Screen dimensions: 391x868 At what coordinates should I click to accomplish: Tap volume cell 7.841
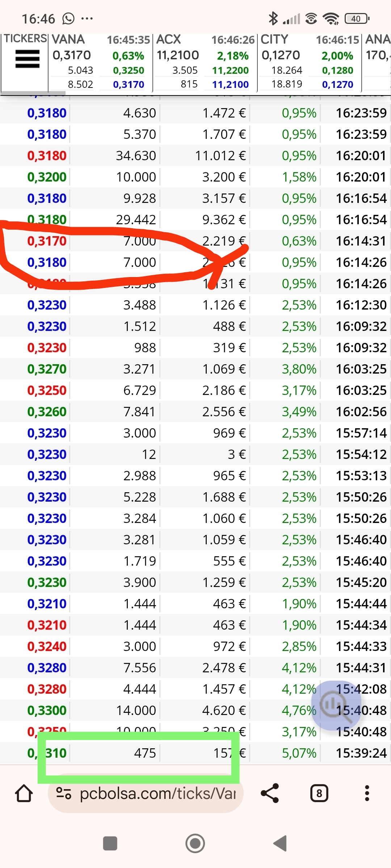(139, 412)
